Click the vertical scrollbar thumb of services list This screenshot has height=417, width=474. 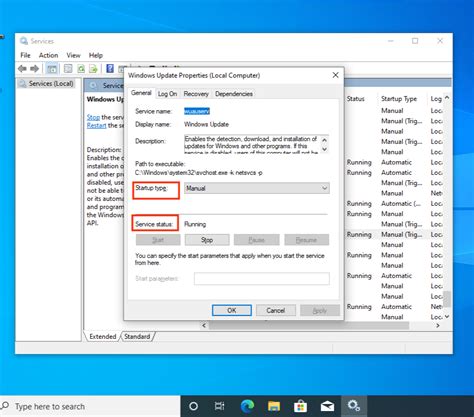[x=447, y=299]
